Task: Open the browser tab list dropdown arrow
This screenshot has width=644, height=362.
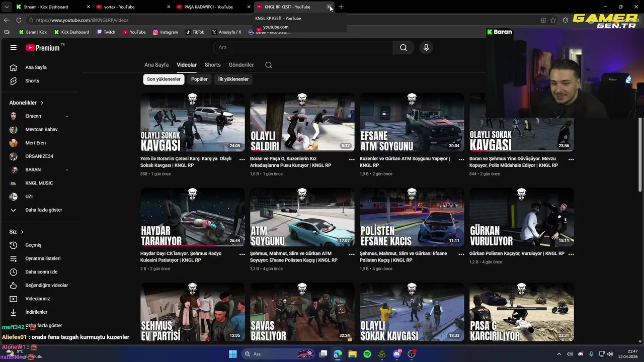Action: pyautogui.click(x=7, y=7)
